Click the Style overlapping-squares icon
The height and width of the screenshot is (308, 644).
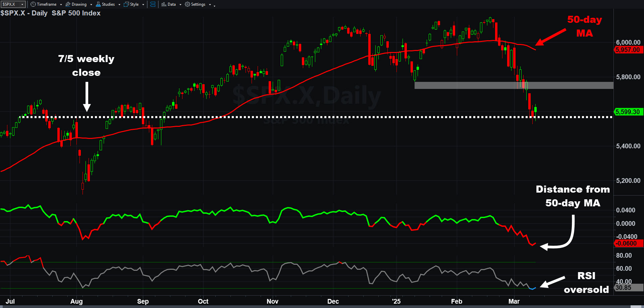126,4
